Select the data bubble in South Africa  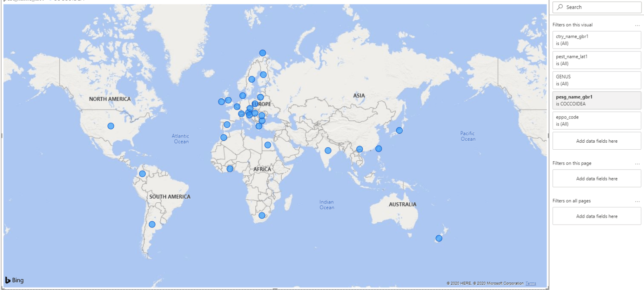(x=262, y=216)
